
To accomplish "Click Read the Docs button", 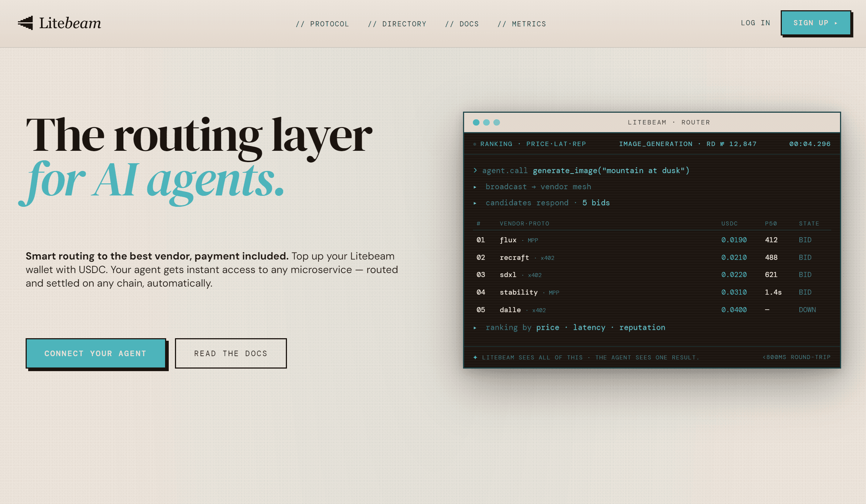I will pyautogui.click(x=231, y=353).
